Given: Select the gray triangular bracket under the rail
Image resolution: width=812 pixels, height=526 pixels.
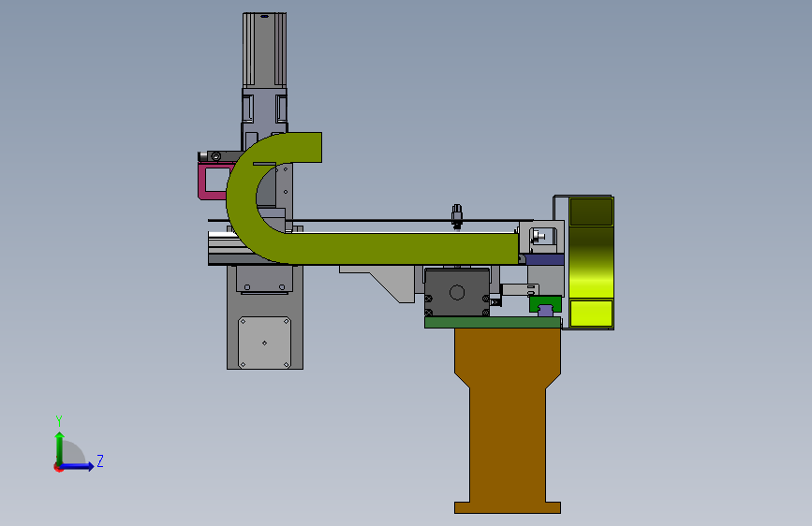Looking at the screenshot, I should [378, 284].
